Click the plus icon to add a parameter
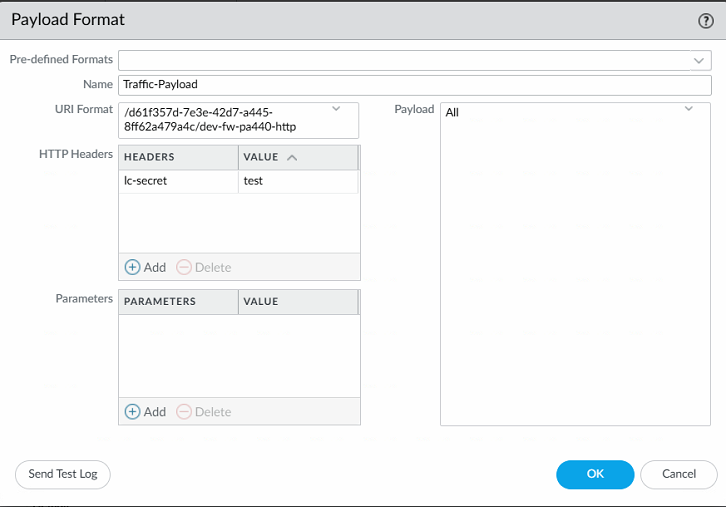 pyautogui.click(x=132, y=411)
